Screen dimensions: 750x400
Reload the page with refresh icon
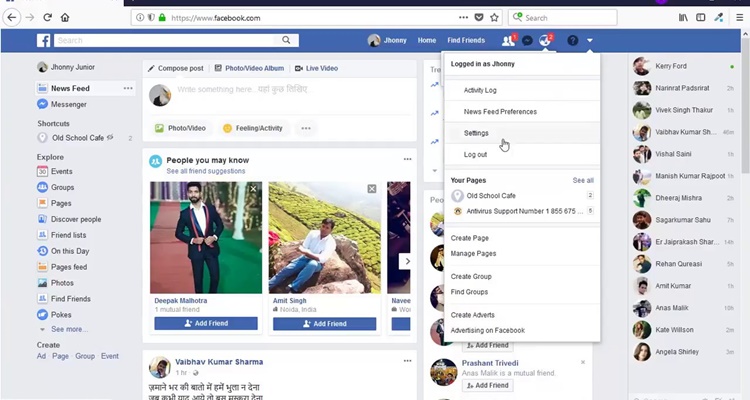(47, 18)
